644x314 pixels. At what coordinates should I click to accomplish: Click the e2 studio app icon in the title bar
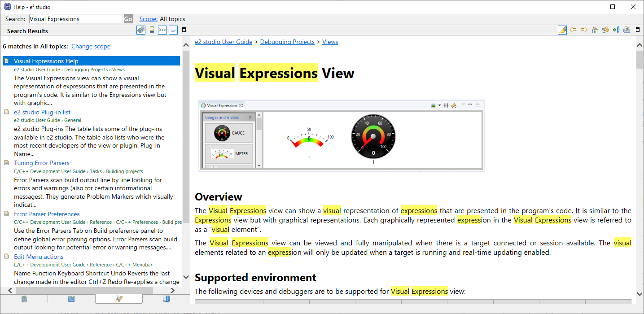click(7, 7)
